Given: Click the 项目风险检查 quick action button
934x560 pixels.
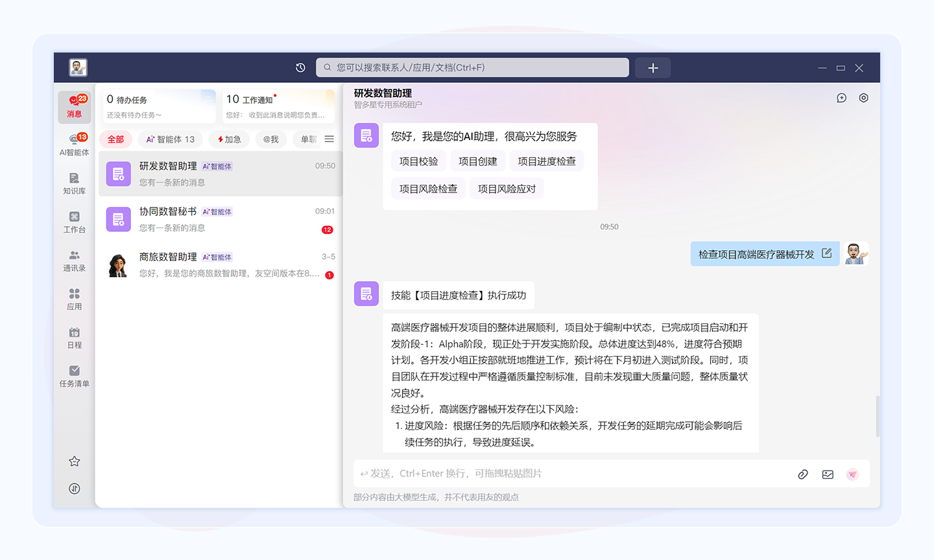Looking at the screenshot, I should coord(428,188).
